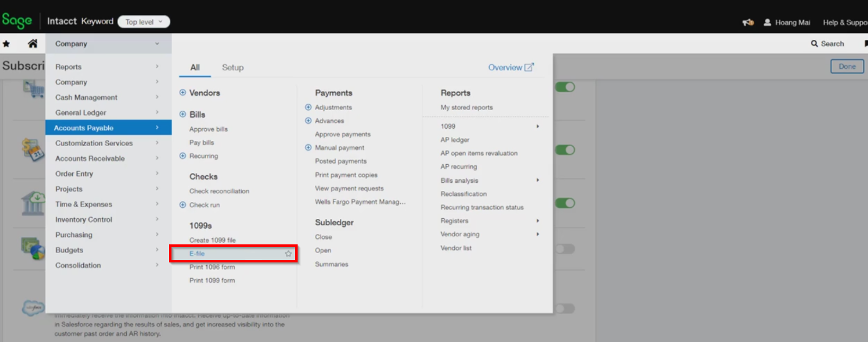
Task: Toggle the third green subscription switch
Action: [x=565, y=203]
